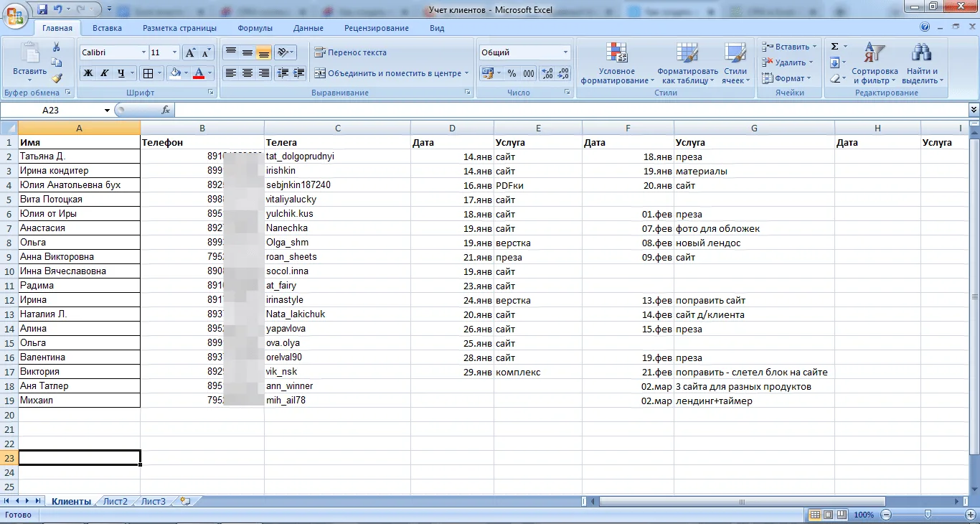The image size is (980, 524).
Task: Toggle bold (Ж) formatting
Action: 88,73
